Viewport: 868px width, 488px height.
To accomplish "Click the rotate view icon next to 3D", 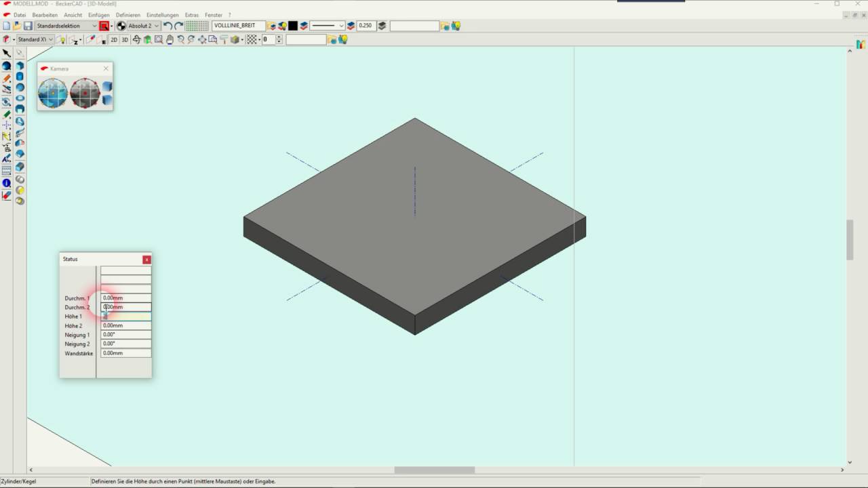I will pyautogui.click(x=136, y=39).
